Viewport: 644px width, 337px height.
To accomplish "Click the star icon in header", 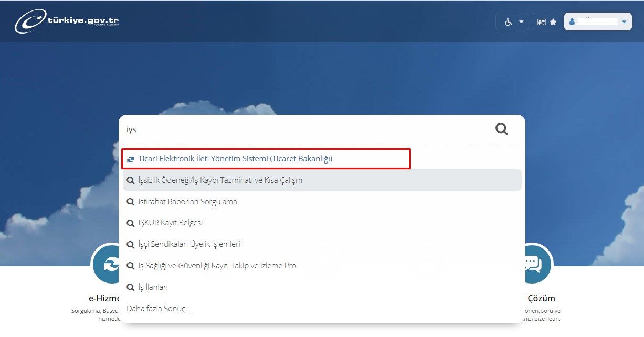I will point(553,22).
